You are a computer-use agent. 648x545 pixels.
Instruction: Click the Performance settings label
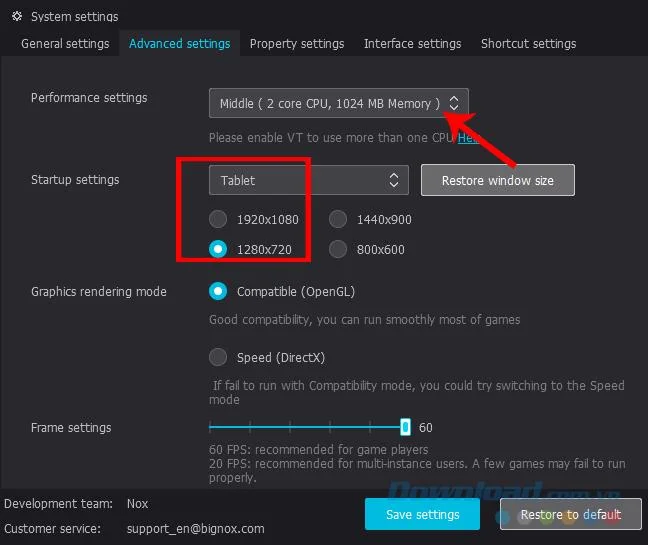point(89,98)
